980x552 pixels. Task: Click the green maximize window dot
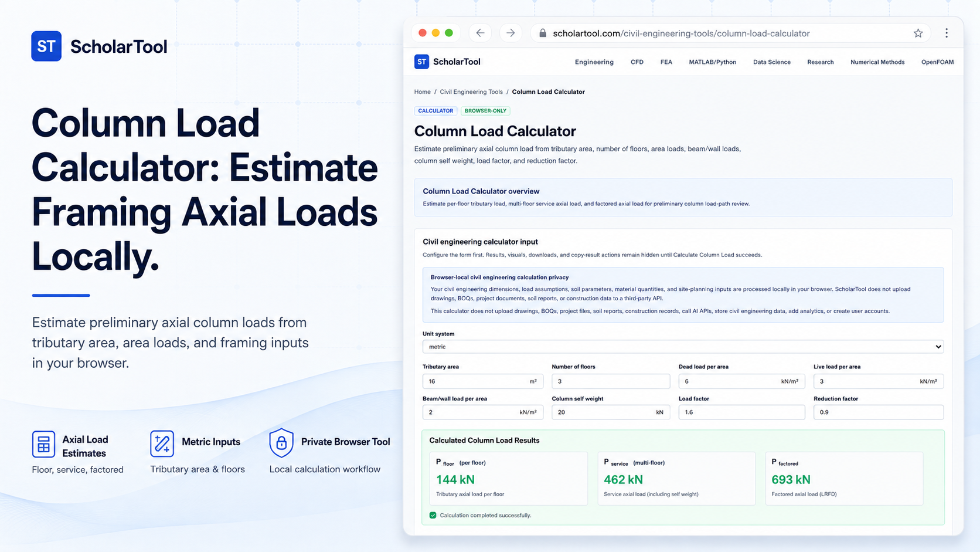pos(449,33)
